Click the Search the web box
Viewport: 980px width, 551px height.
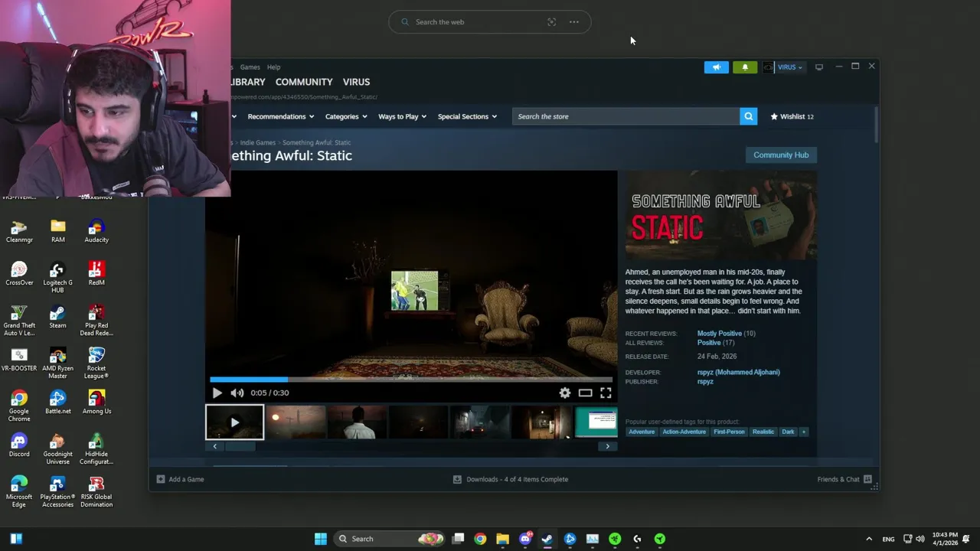click(490, 22)
